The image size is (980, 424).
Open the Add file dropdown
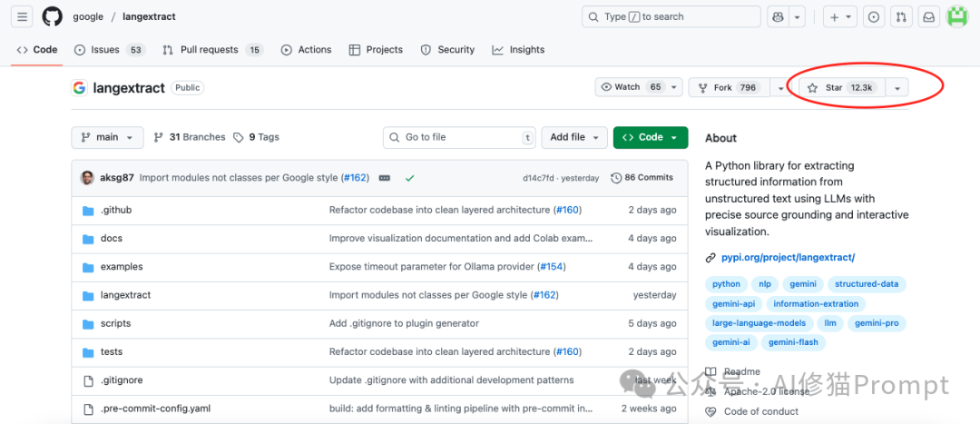click(574, 137)
